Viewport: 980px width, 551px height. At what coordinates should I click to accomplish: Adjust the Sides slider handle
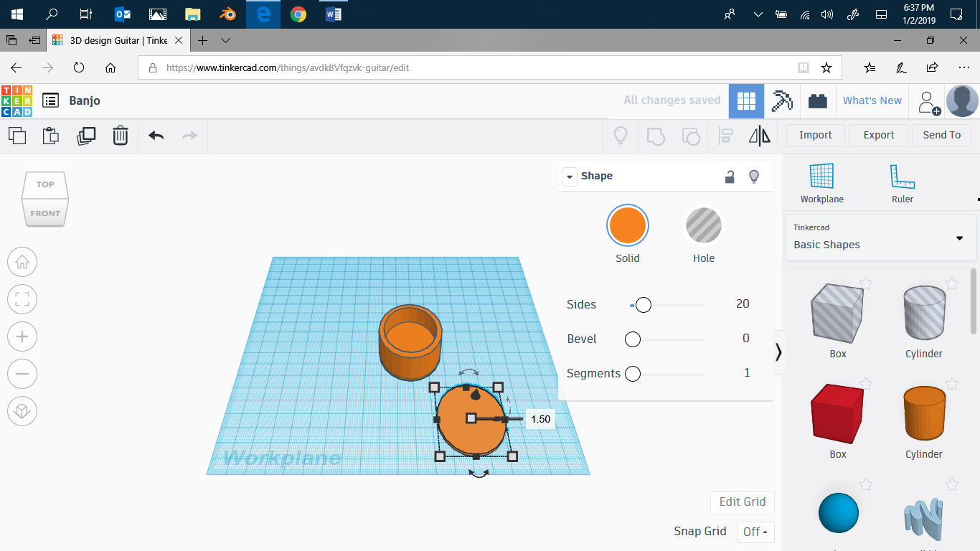(644, 305)
